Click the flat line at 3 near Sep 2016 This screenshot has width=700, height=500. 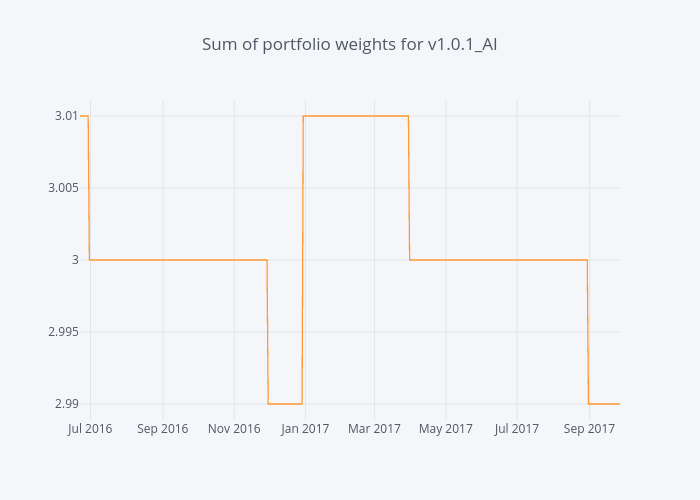[162, 260]
